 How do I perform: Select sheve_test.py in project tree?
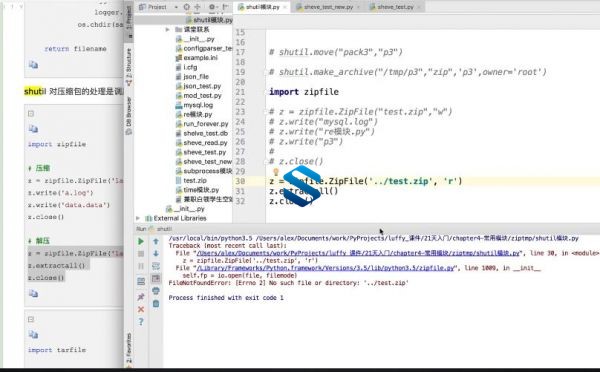point(201,152)
